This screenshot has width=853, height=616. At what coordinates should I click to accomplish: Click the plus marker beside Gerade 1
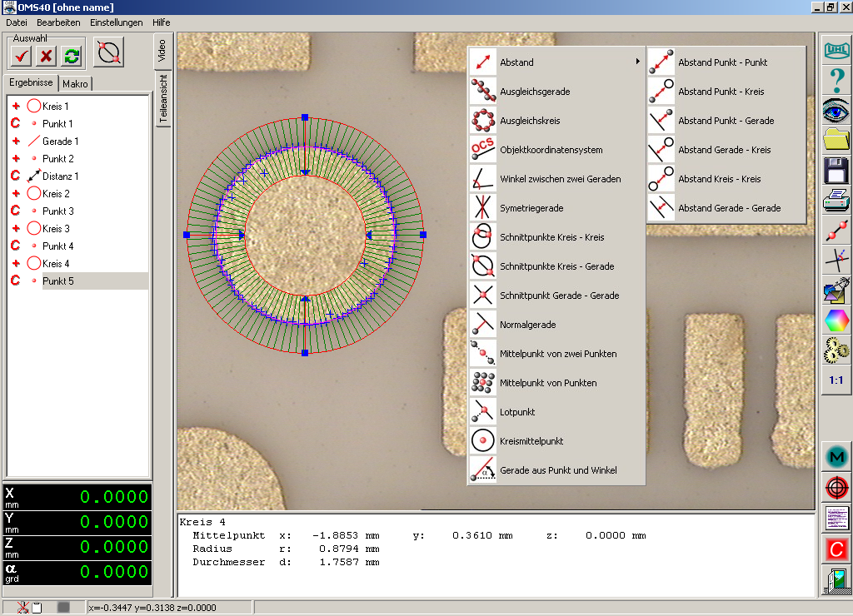click(15, 142)
